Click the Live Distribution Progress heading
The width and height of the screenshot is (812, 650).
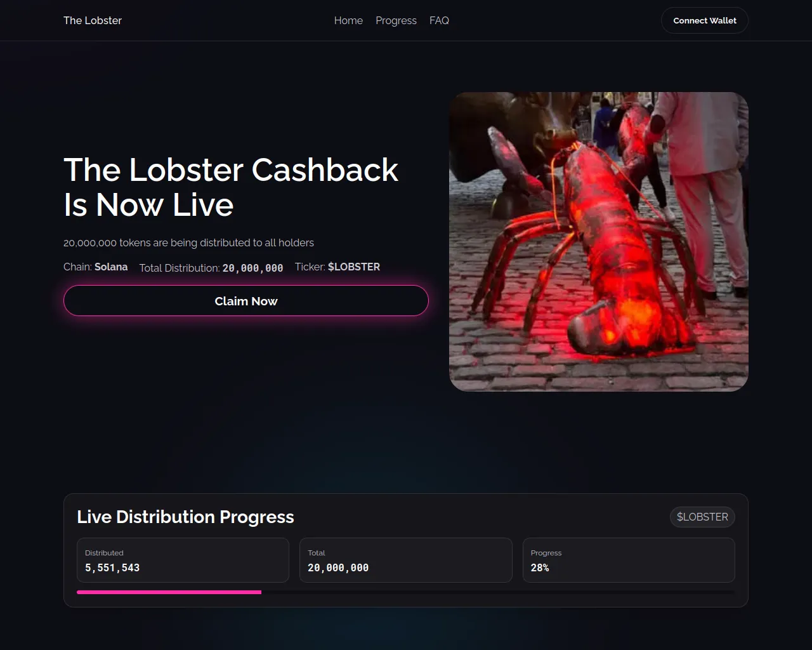(185, 517)
